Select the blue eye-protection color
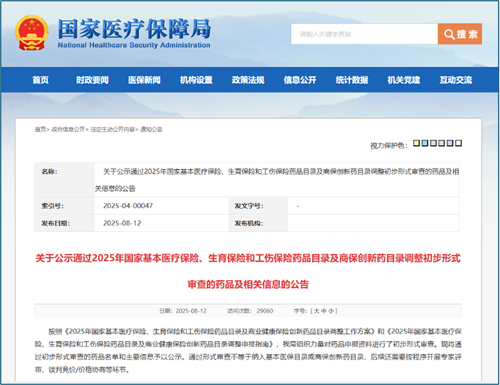Viewport: 500px width, 385px height. pyautogui.click(x=425, y=143)
